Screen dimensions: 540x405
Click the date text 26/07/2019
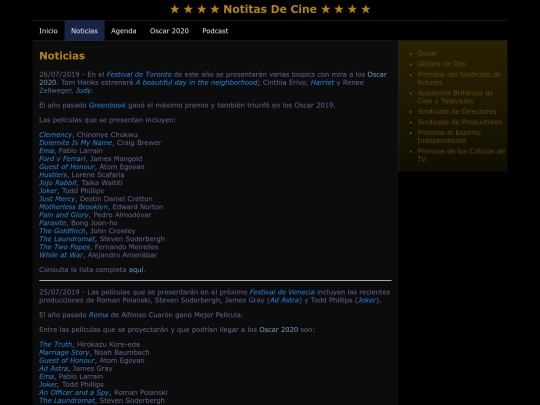[59, 74]
